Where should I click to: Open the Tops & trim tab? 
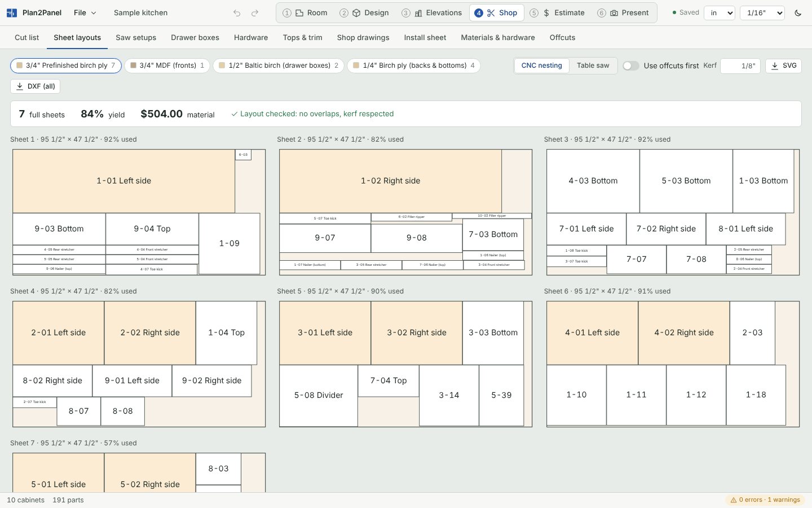pos(303,38)
